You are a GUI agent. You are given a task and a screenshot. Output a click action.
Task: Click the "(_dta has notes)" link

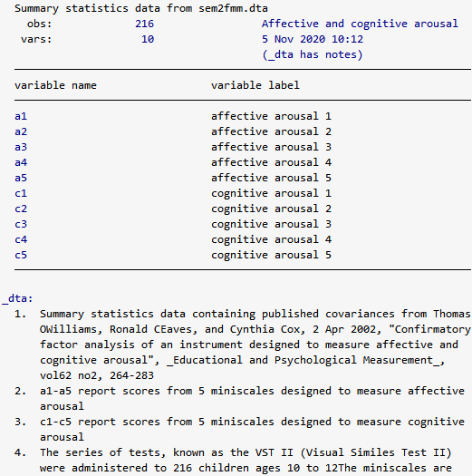pos(313,54)
